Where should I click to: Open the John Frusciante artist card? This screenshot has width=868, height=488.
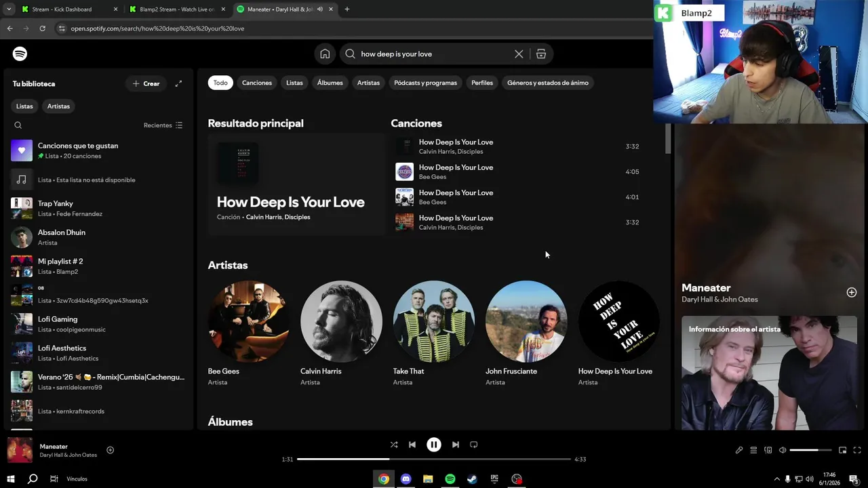pos(526,334)
